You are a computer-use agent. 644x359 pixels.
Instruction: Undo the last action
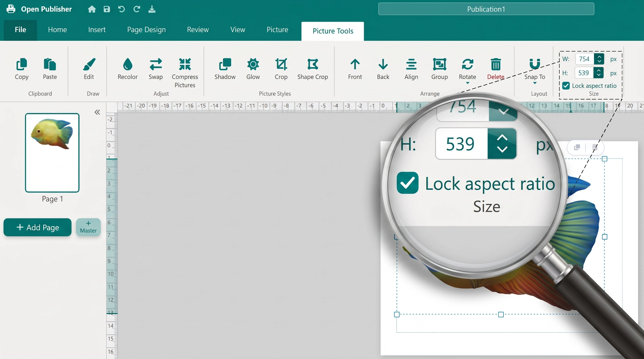point(121,9)
